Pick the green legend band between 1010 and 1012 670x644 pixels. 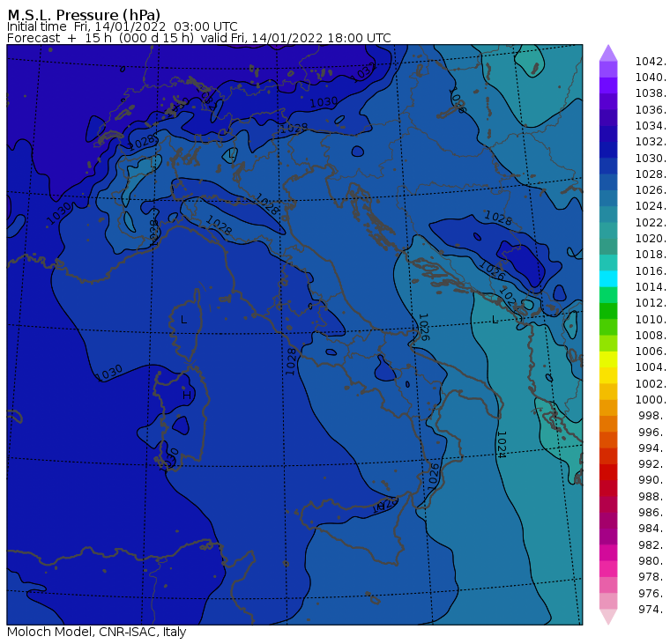coord(608,311)
